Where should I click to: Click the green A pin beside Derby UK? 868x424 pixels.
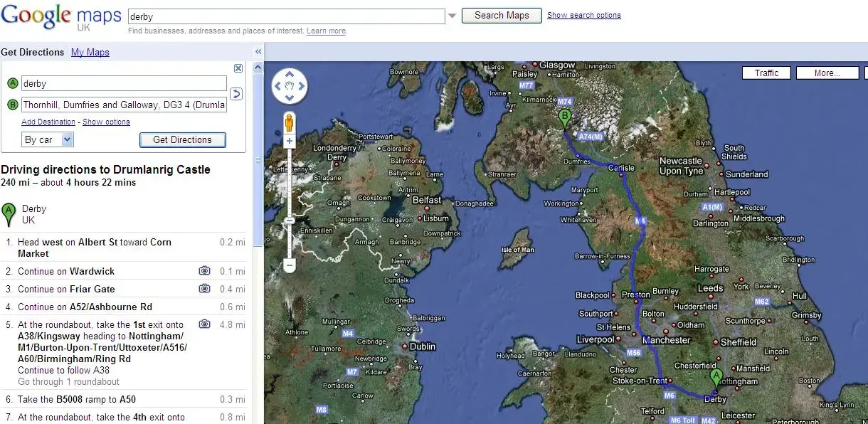point(9,214)
